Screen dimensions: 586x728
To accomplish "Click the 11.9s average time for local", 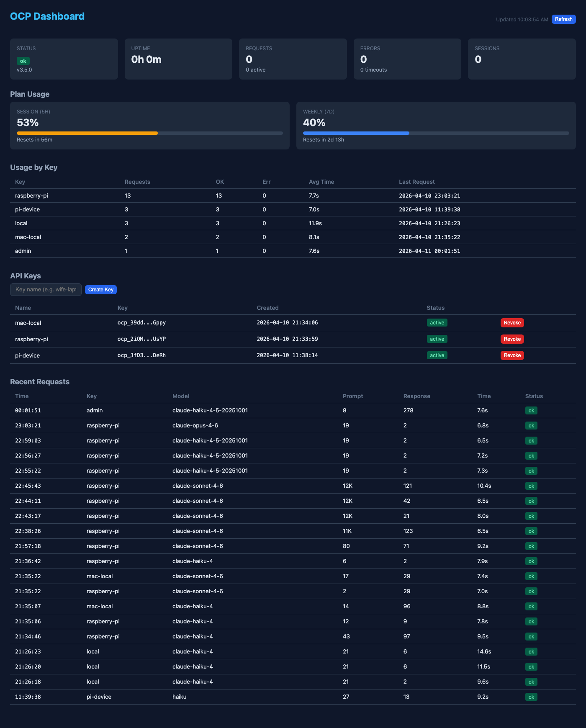I will pyautogui.click(x=315, y=224).
